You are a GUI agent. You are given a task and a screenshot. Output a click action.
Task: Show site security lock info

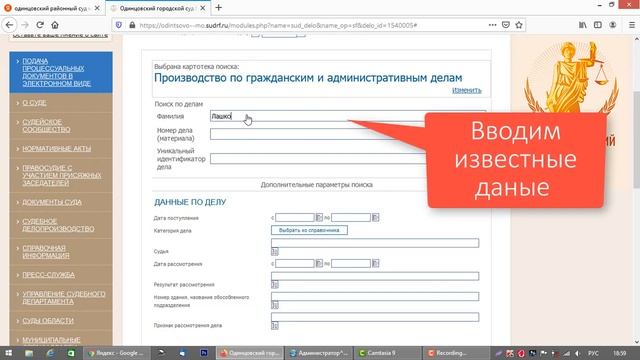click(132, 25)
